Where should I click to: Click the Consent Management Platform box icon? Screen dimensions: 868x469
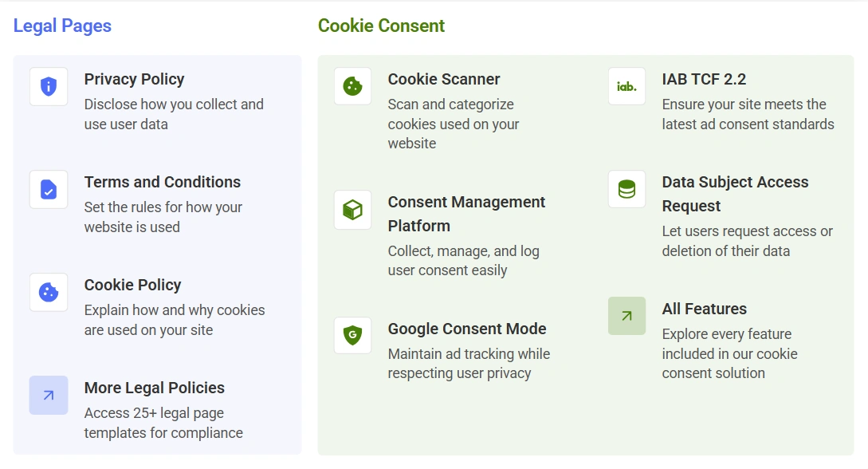[352, 210]
